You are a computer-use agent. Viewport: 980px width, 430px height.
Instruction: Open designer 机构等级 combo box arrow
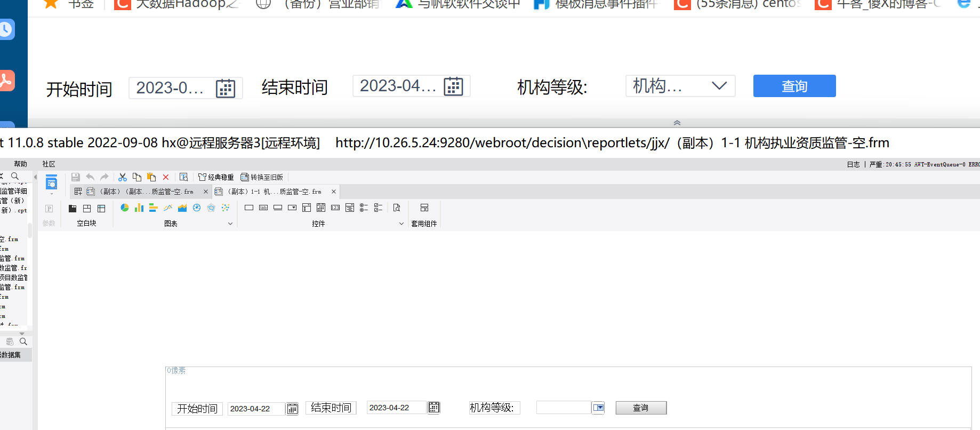coord(599,408)
